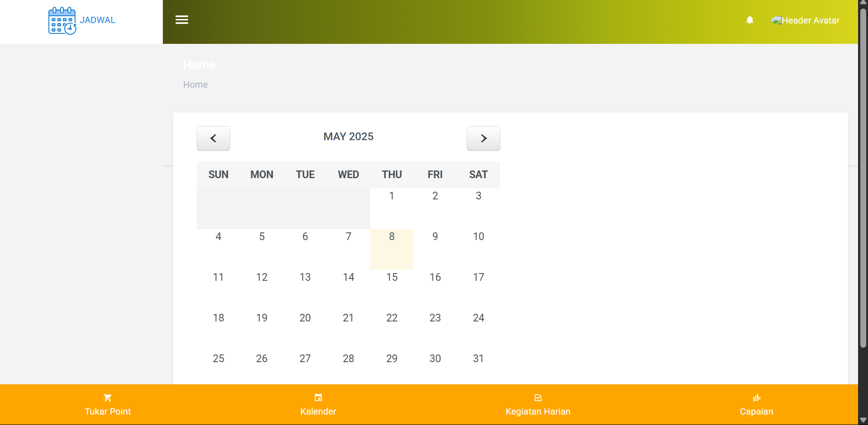Click the vertical page scrollbar

pos(863,181)
